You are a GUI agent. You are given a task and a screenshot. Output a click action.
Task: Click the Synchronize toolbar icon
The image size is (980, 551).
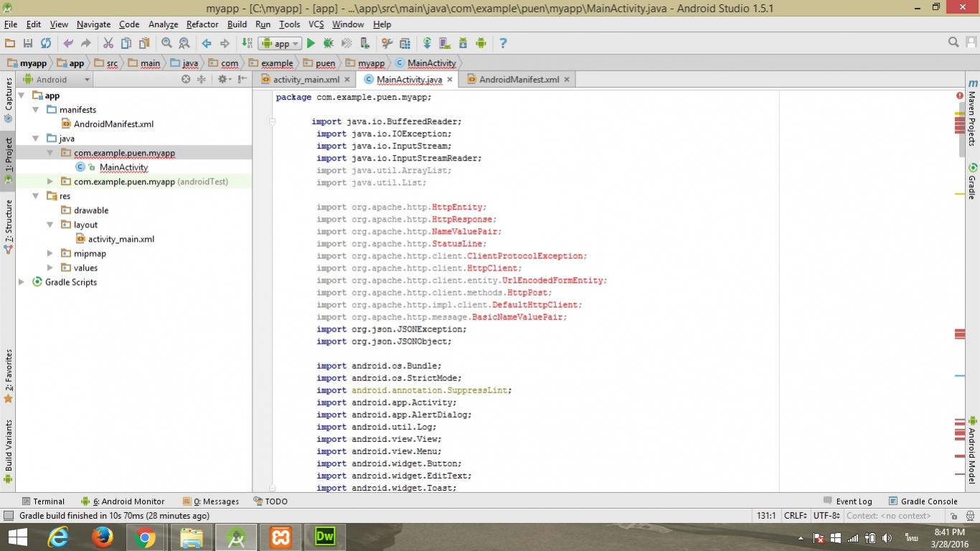(x=46, y=44)
